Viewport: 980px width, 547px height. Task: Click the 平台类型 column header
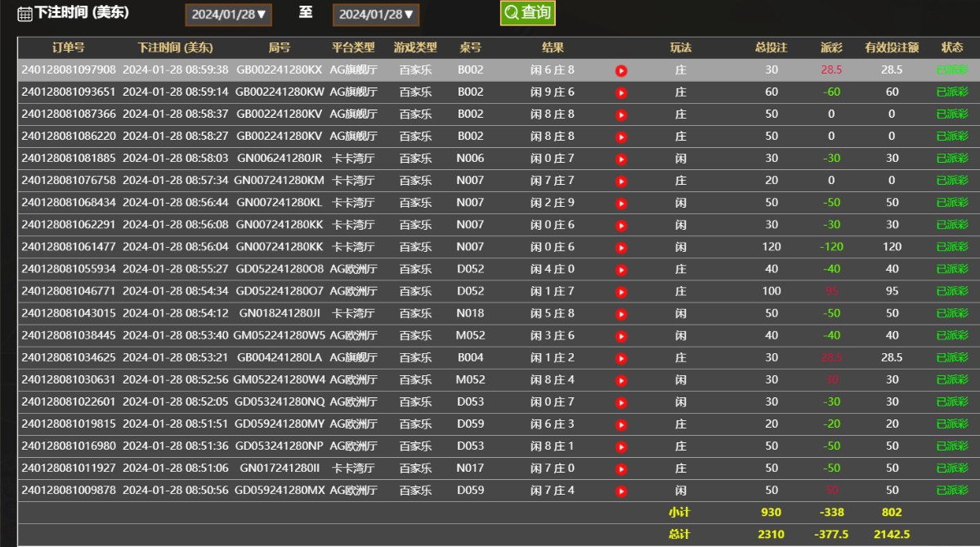(x=353, y=48)
